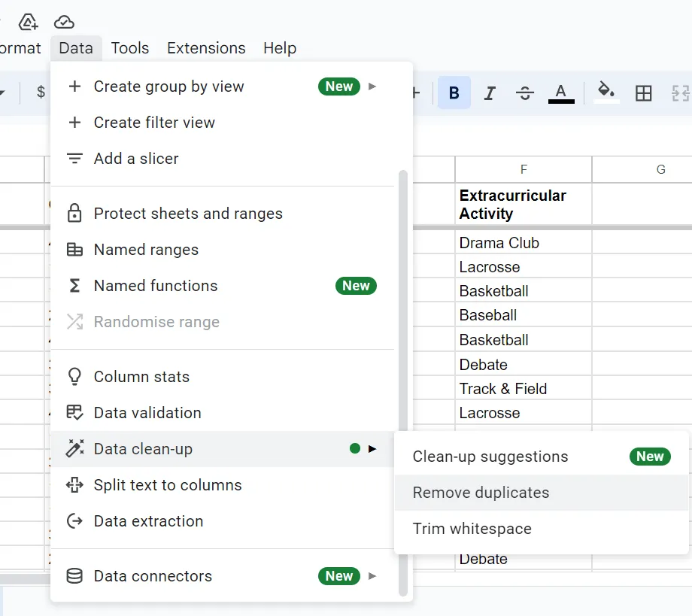Click the currency format dollar icon

41,92
